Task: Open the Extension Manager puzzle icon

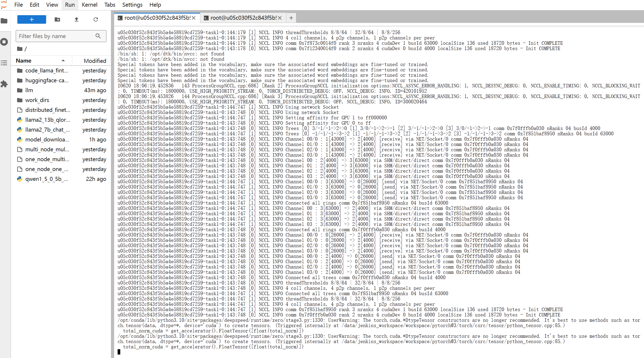Action: pos(4,84)
